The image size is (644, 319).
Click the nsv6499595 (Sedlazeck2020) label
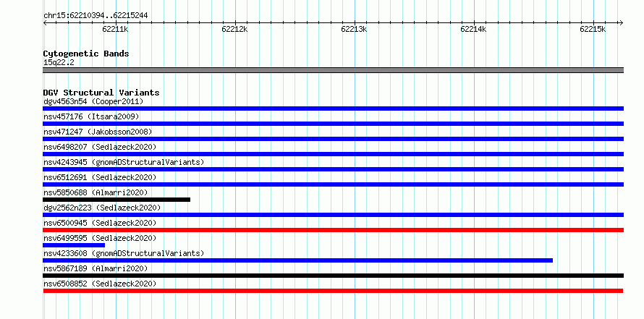point(100,238)
